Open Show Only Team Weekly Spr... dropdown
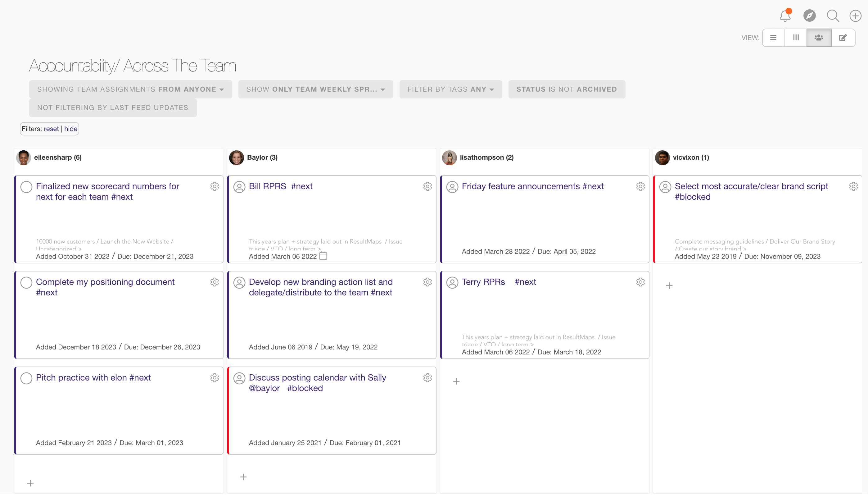 pyautogui.click(x=315, y=89)
